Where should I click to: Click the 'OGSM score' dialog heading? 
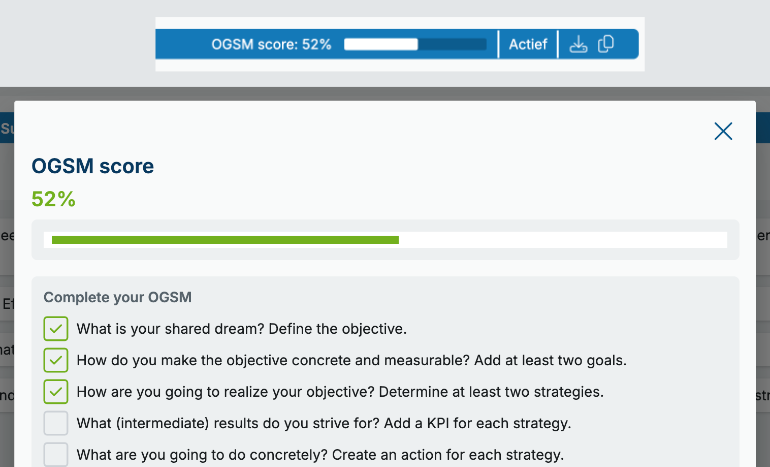click(x=93, y=166)
